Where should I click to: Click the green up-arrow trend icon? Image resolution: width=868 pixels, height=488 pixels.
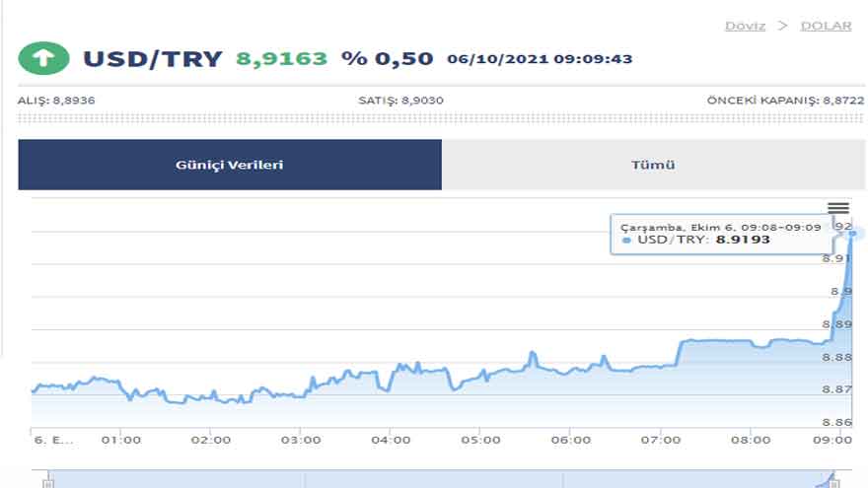coord(43,58)
